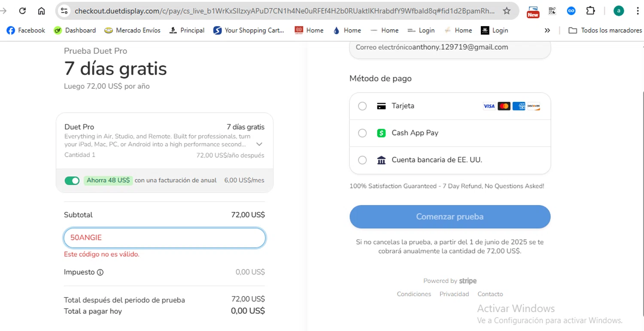644x331 pixels.
Task: Open the blue infinity extension icon
Action: 571,11
